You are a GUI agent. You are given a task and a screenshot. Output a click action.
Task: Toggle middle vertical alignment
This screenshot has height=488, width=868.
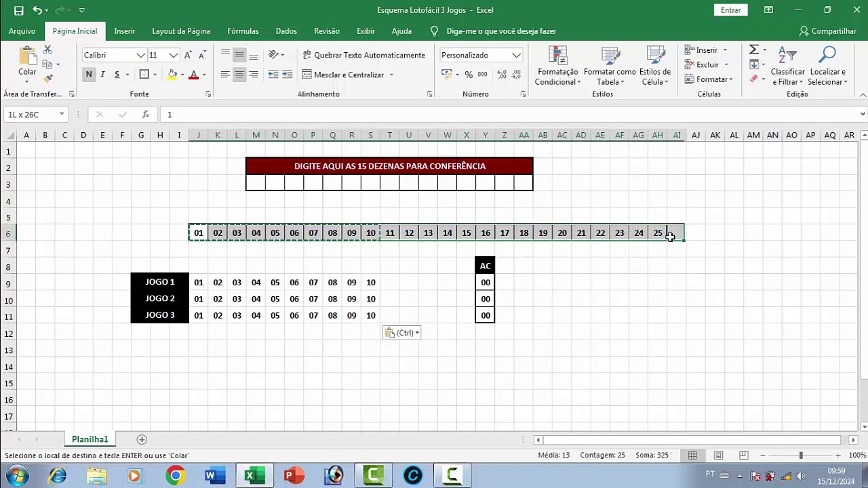coord(239,55)
